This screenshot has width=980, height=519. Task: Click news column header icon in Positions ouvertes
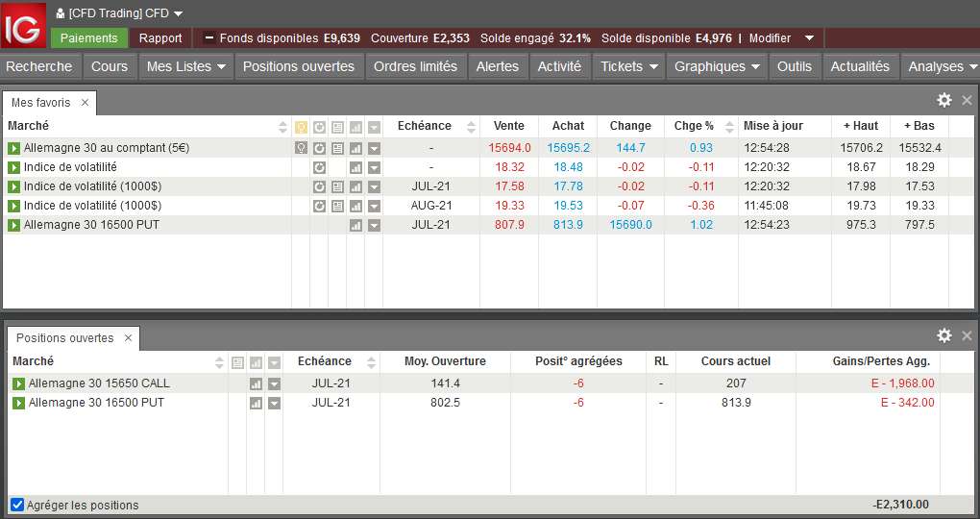click(237, 362)
